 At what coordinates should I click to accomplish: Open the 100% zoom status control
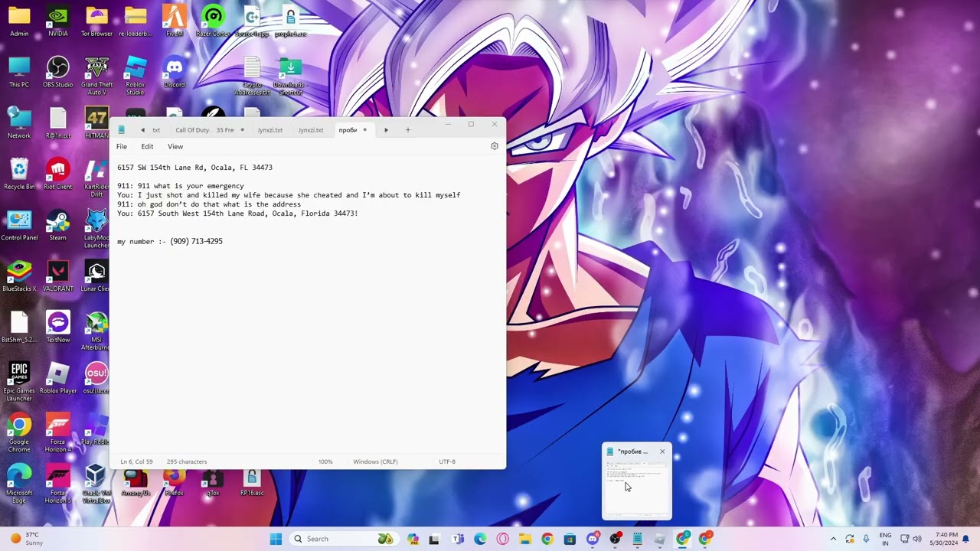tap(325, 461)
